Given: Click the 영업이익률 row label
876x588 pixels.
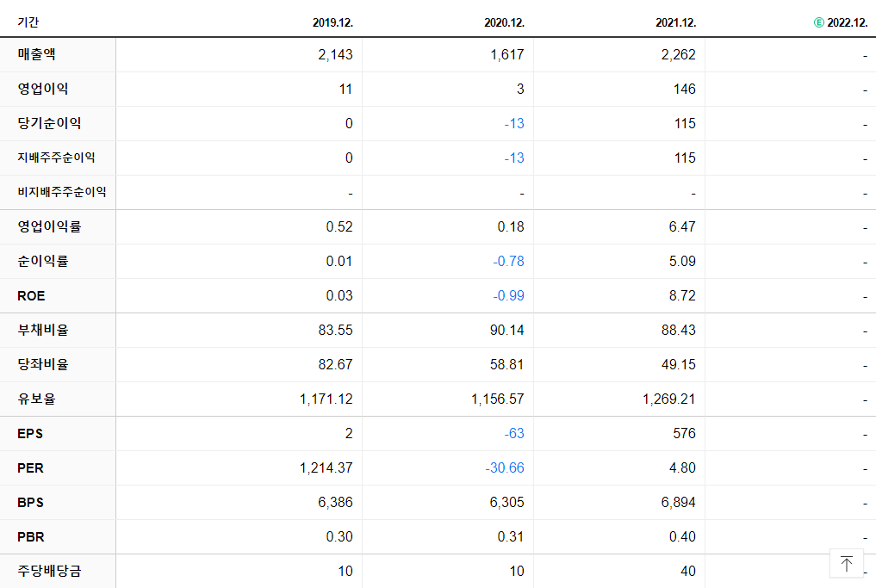Looking at the screenshot, I should [49, 226].
